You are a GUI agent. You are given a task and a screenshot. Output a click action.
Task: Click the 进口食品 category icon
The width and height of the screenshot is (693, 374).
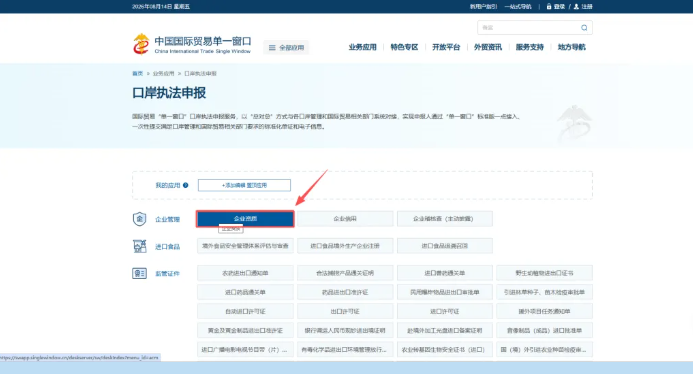[139, 246]
